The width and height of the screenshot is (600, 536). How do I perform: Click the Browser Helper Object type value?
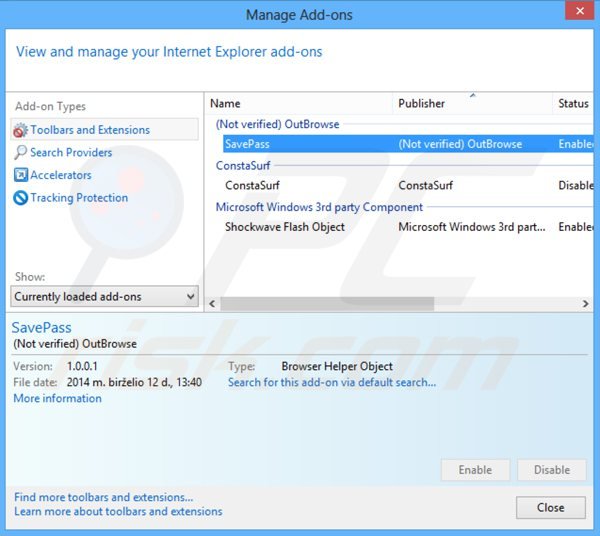click(337, 367)
